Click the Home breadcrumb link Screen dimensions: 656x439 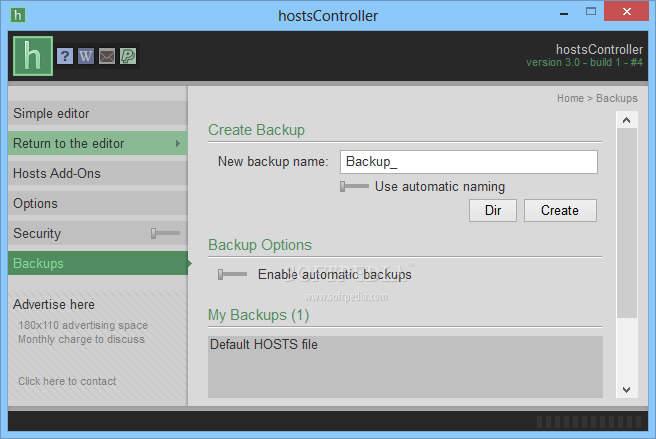pyautogui.click(x=570, y=98)
